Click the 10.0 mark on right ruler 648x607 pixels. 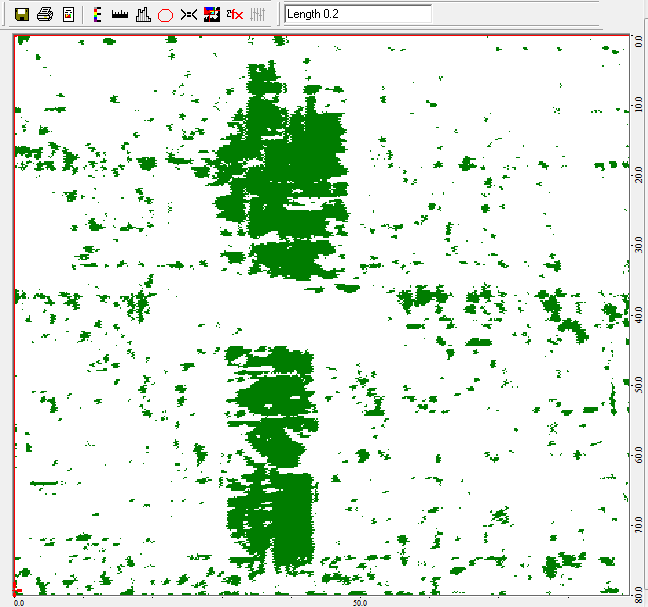tap(637, 106)
